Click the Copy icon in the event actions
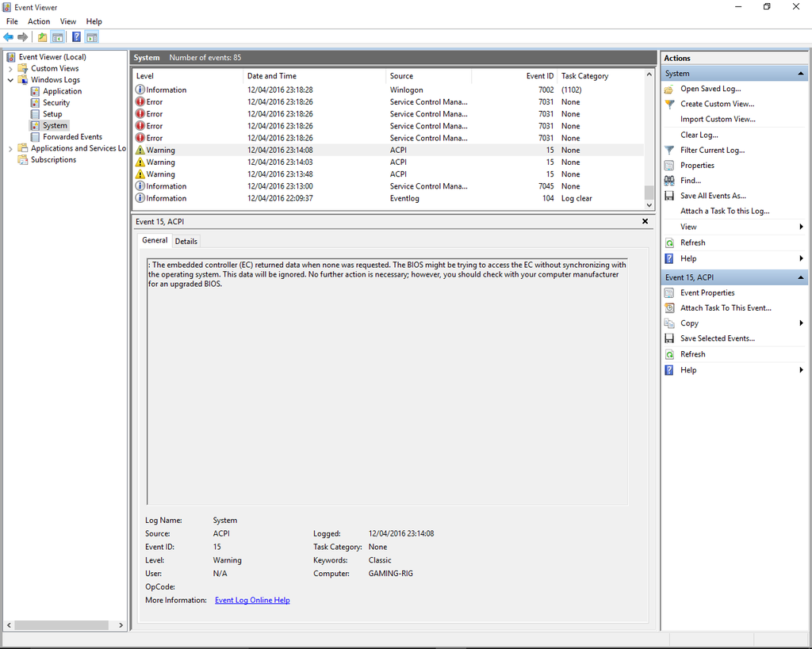 pos(669,323)
